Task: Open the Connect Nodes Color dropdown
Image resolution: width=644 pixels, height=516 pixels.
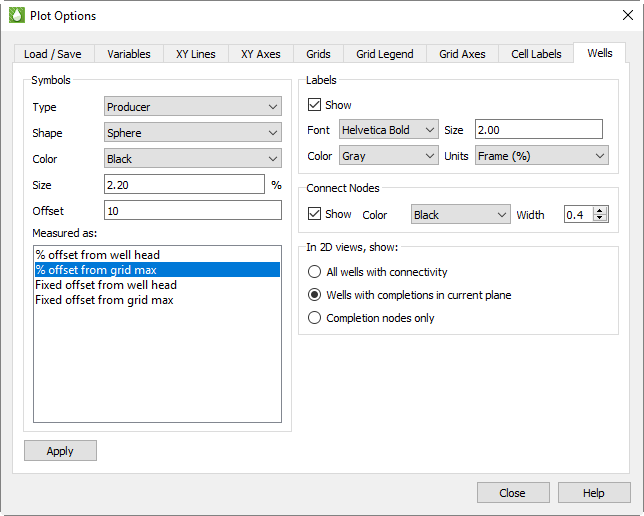Action: tap(460, 215)
